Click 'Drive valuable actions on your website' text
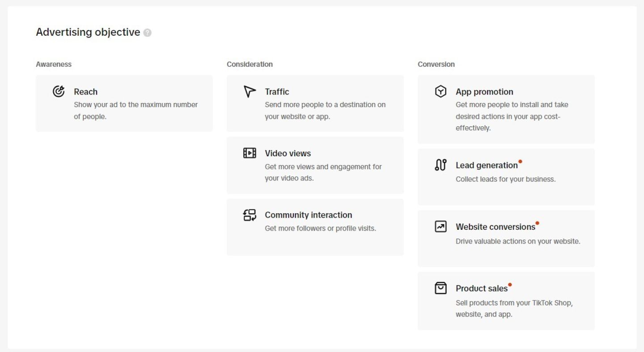The image size is (644, 352). [518, 241]
